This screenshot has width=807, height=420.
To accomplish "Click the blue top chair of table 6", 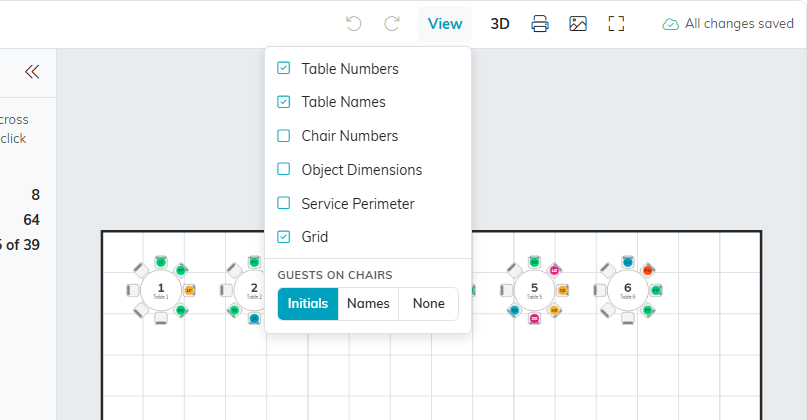I will (627, 262).
